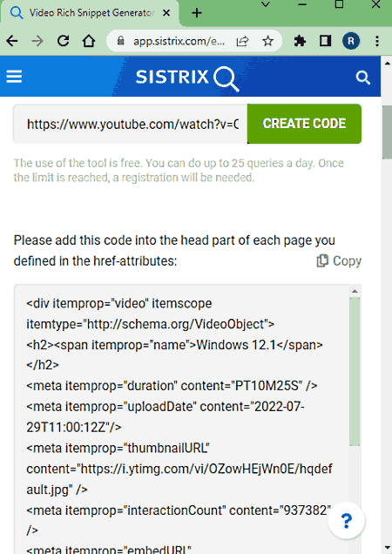Toggle the browser side panel
The image size is (392, 554).
pos(325,41)
